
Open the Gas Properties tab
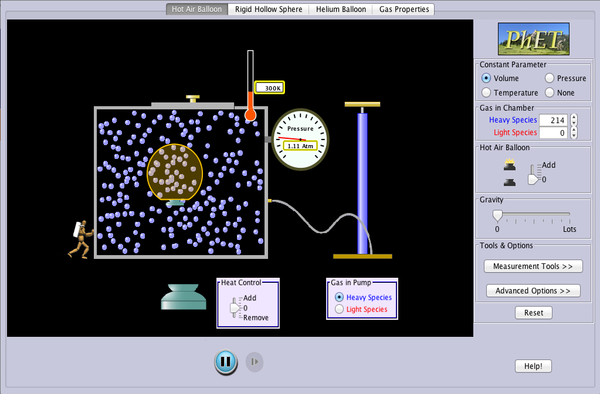click(x=404, y=9)
